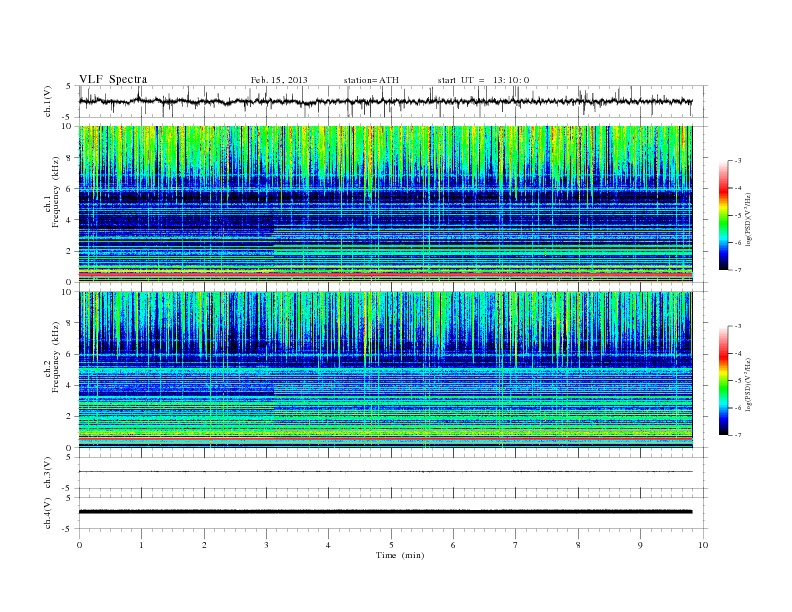Click time axis tick label "3"
The height and width of the screenshot is (612, 792).
(266, 545)
